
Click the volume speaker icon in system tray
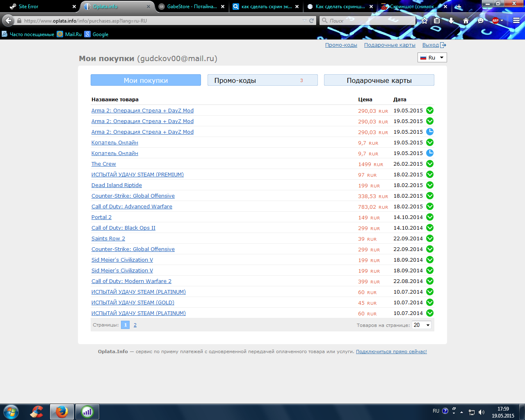click(482, 412)
